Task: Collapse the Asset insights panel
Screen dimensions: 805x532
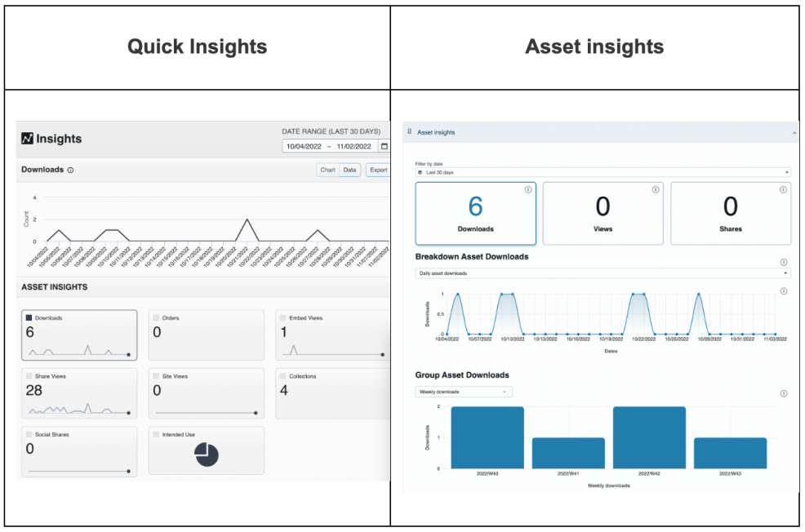Action: [794, 131]
